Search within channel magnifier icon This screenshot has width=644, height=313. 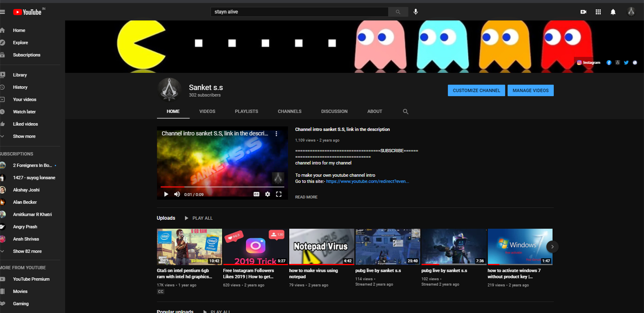tap(405, 111)
